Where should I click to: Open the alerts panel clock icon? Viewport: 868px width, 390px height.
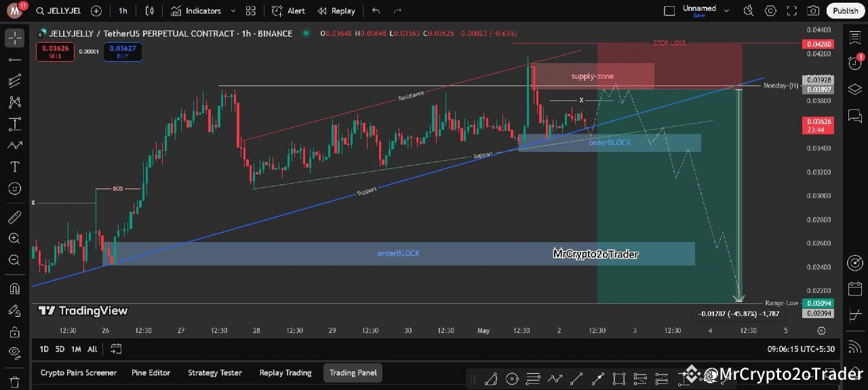855,63
